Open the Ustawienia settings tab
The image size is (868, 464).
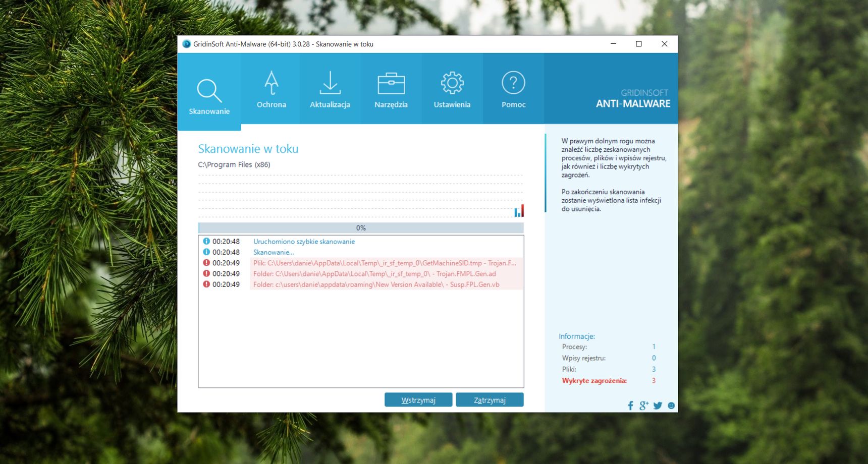(452, 89)
